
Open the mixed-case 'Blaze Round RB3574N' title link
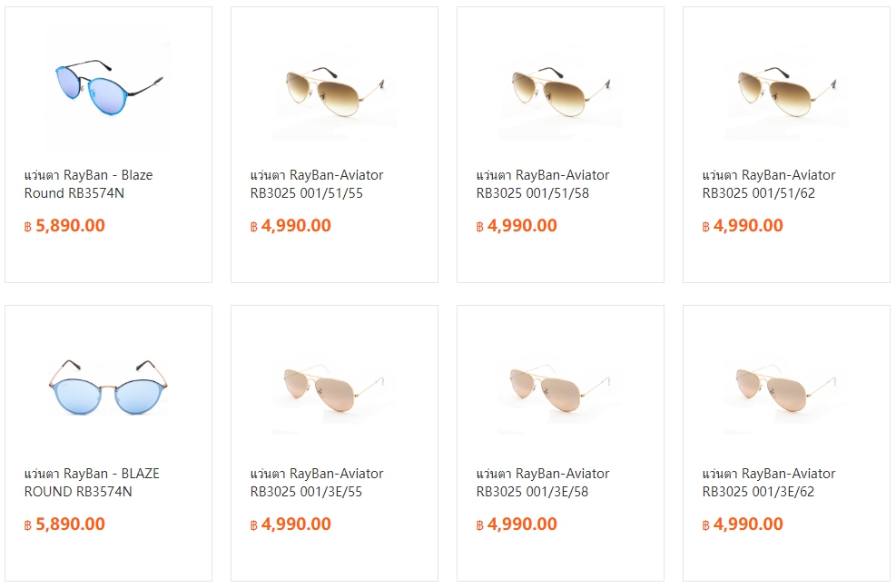tap(88, 184)
